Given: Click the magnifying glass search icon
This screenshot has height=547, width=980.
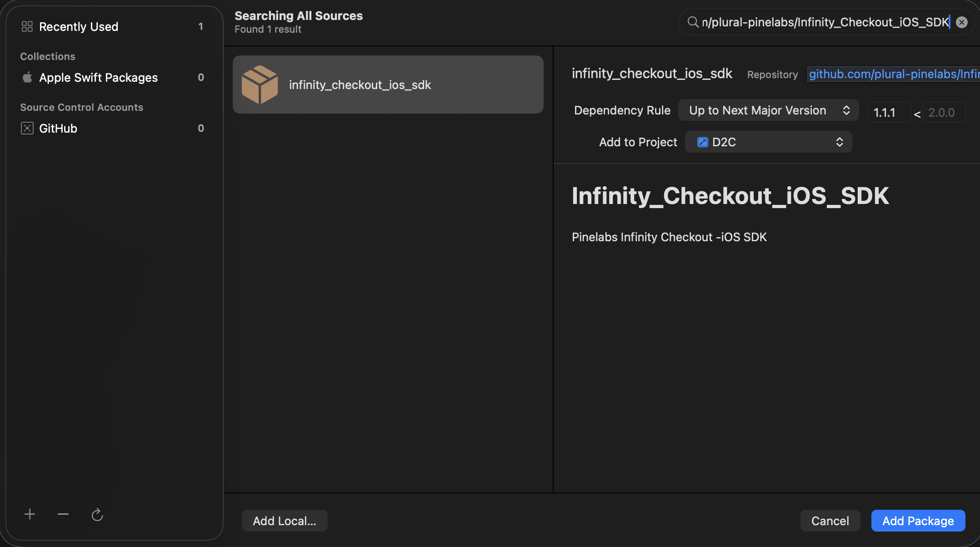Looking at the screenshot, I should pyautogui.click(x=693, y=22).
